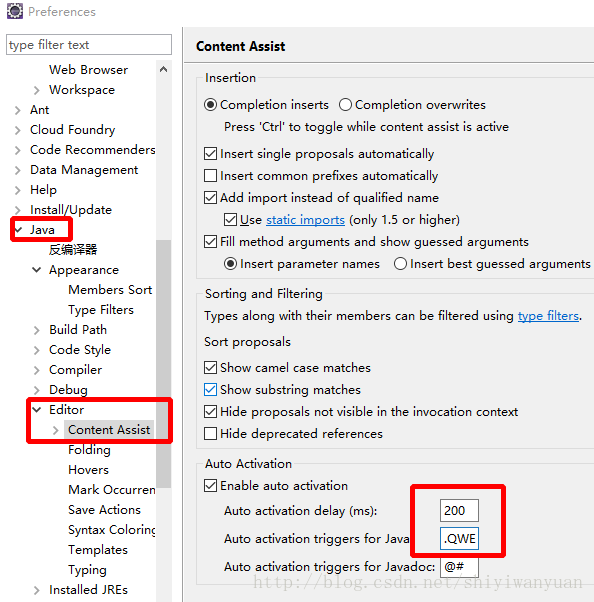Screen dimensions: 594x602
Task: Select Insert best guessed arguments option
Action: click(400, 264)
